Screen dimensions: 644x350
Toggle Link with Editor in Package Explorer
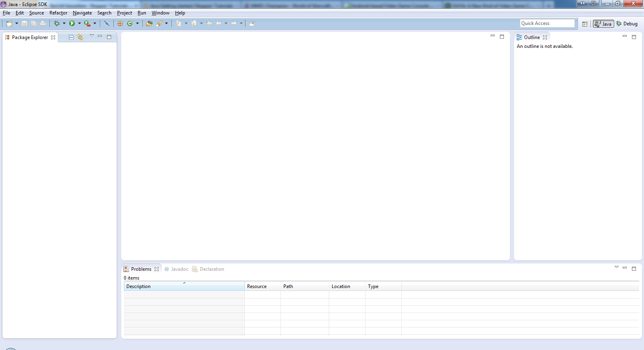point(80,37)
